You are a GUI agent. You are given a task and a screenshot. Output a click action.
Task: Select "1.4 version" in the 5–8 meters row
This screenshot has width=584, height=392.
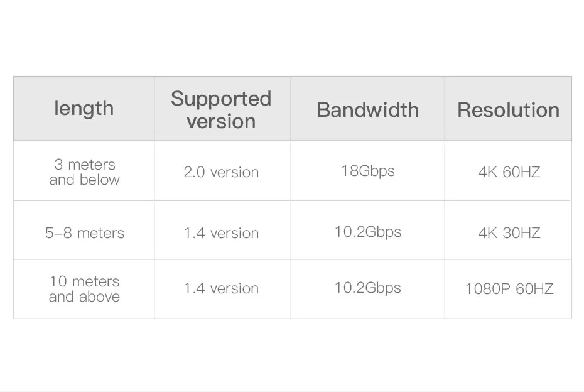click(x=221, y=233)
